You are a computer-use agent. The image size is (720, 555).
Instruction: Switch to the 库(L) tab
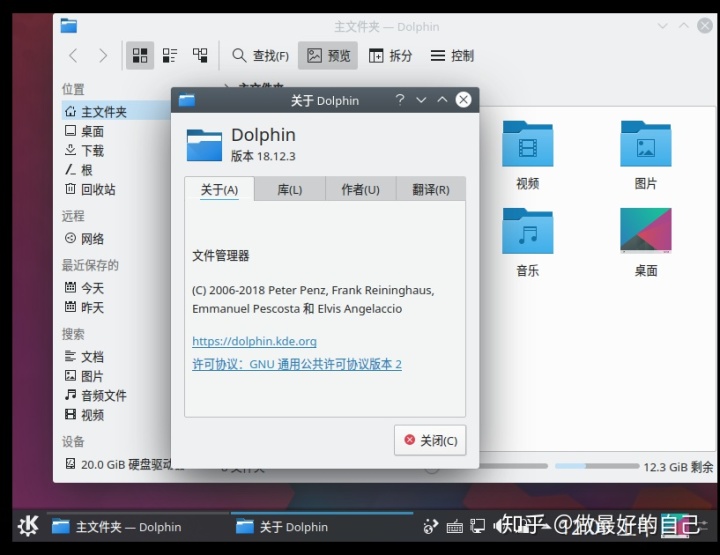[290, 190]
